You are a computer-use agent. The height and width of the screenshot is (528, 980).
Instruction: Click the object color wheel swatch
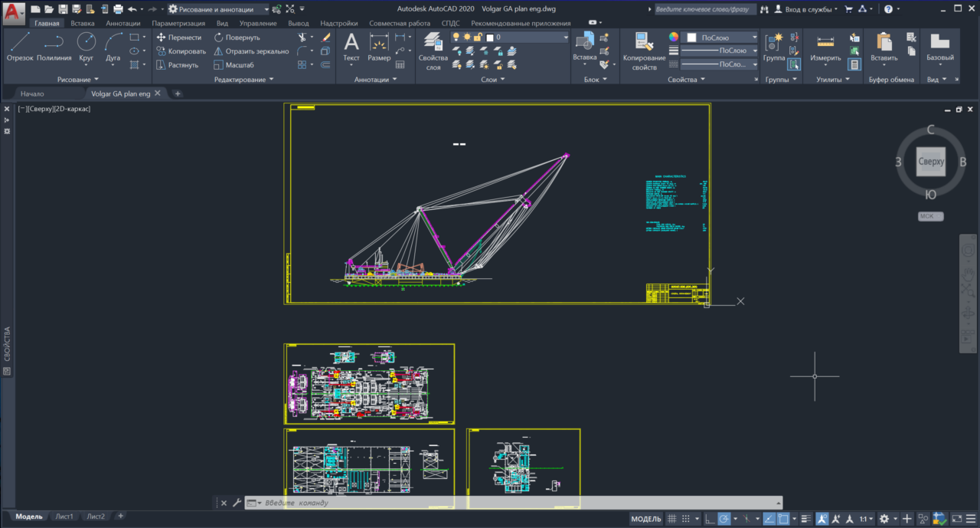(x=674, y=37)
